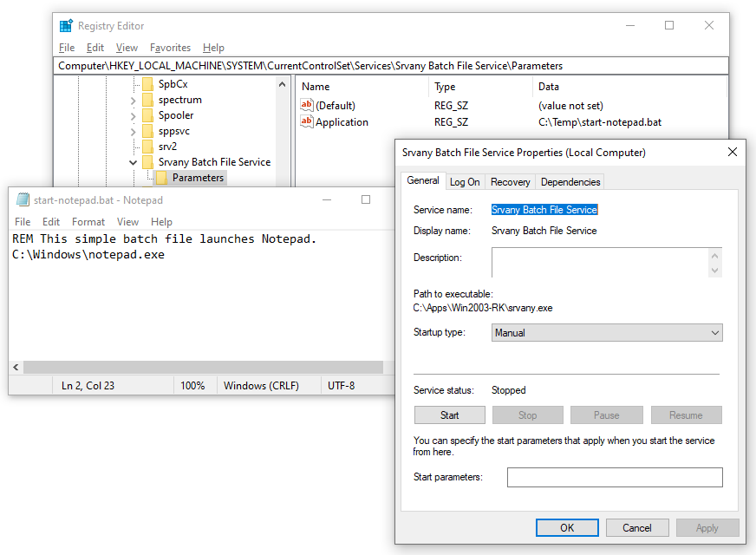Image resolution: width=756 pixels, height=555 pixels.
Task: Select the Spooler folder icon
Action: pos(148,115)
